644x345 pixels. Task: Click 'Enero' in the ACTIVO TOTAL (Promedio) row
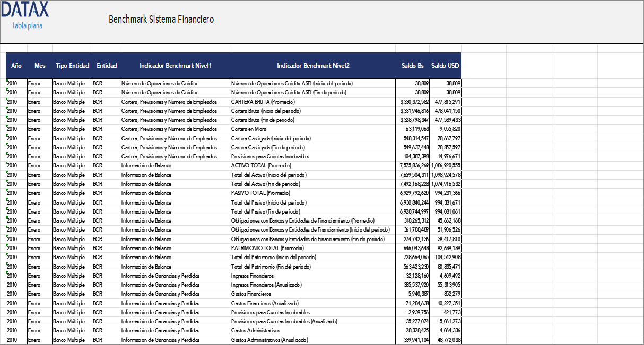pyautogui.click(x=40, y=166)
